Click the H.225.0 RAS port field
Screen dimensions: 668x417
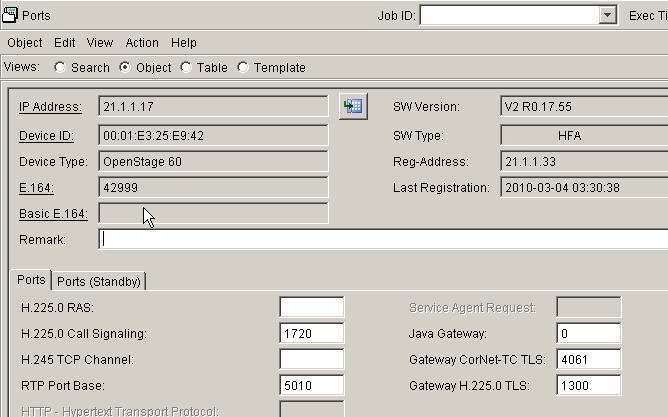click(x=312, y=308)
